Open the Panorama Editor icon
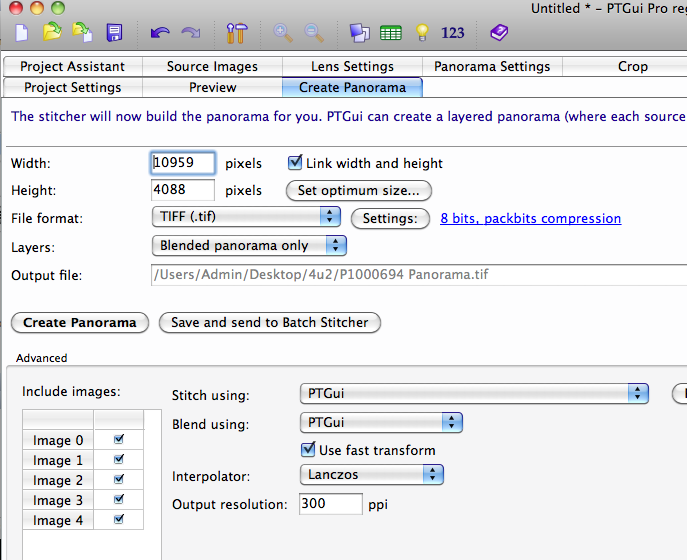The image size is (687, 560). pos(359,33)
